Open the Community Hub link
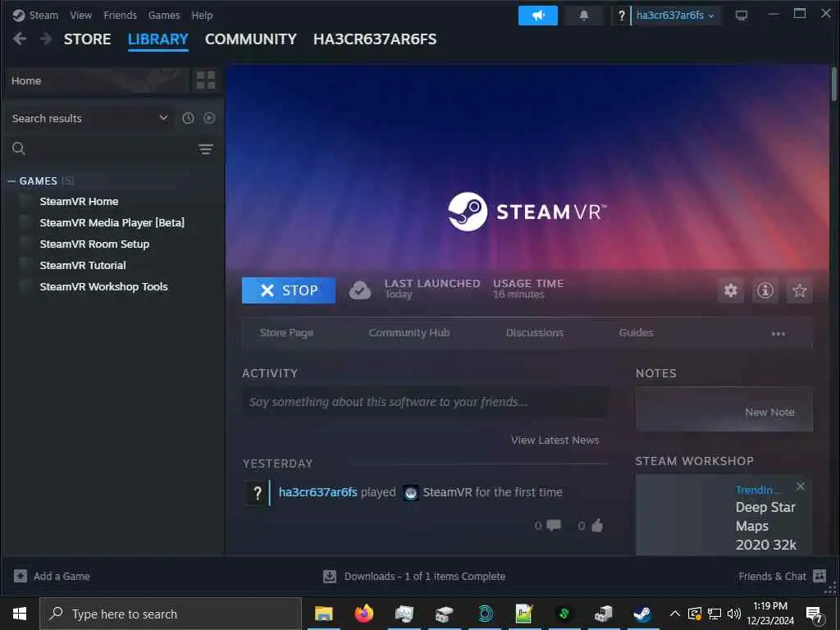 (409, 333)
